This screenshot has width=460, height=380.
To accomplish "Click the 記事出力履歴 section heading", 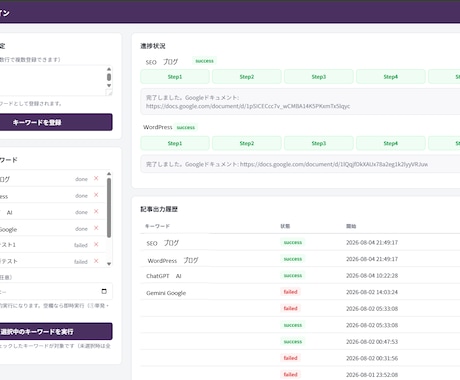I will click(x=159, y=209).
